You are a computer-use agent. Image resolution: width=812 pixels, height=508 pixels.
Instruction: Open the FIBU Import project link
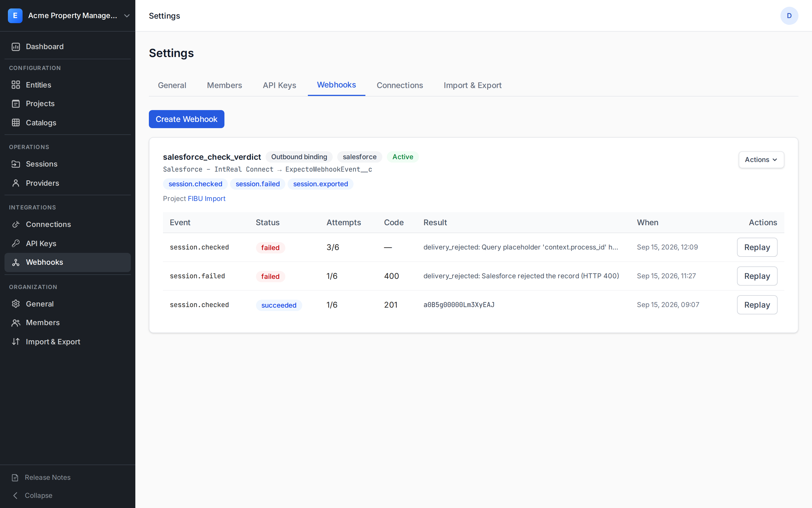click(206, 199)
